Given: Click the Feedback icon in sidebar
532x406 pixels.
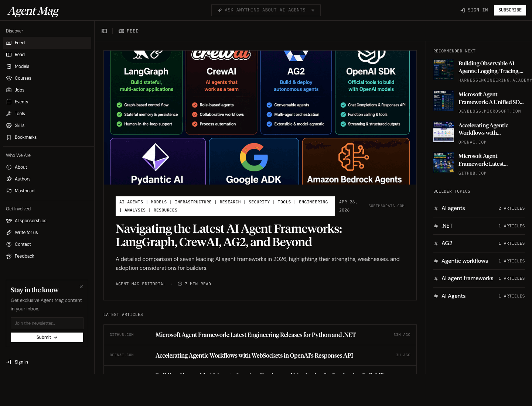Looking at the screenshot, I should (9, 256).
